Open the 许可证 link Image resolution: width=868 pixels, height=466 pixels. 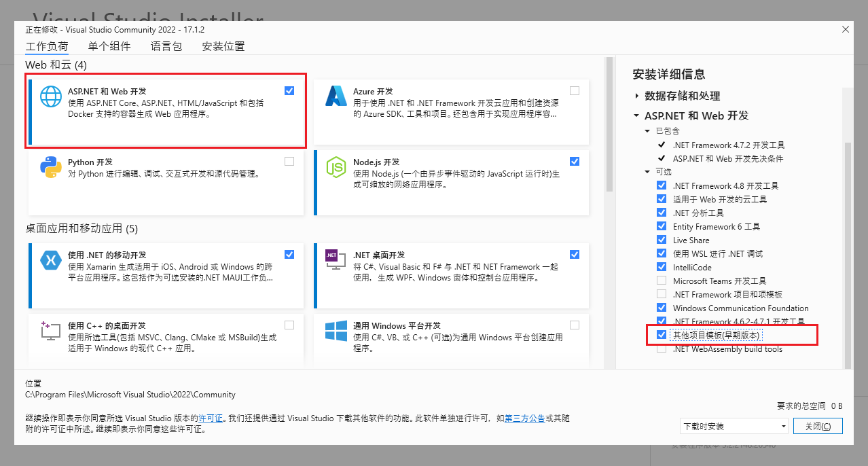pos(210,418)
